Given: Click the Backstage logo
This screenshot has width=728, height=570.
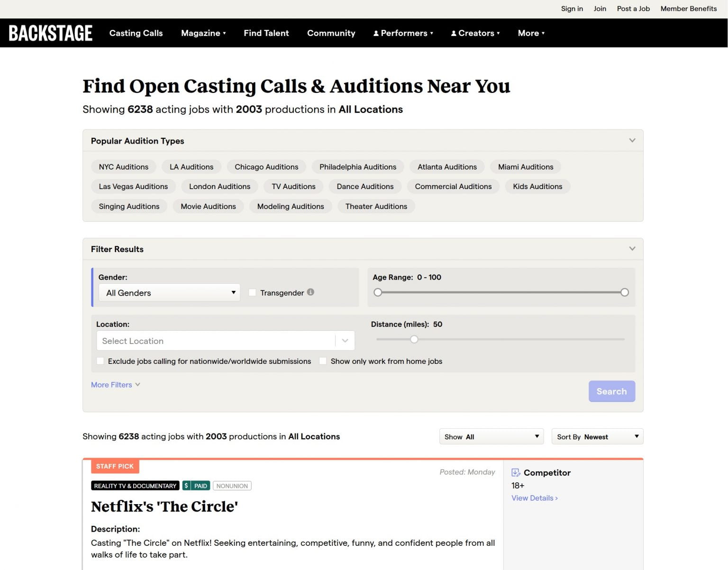Looking at the screenshot, I should [50, 33].
